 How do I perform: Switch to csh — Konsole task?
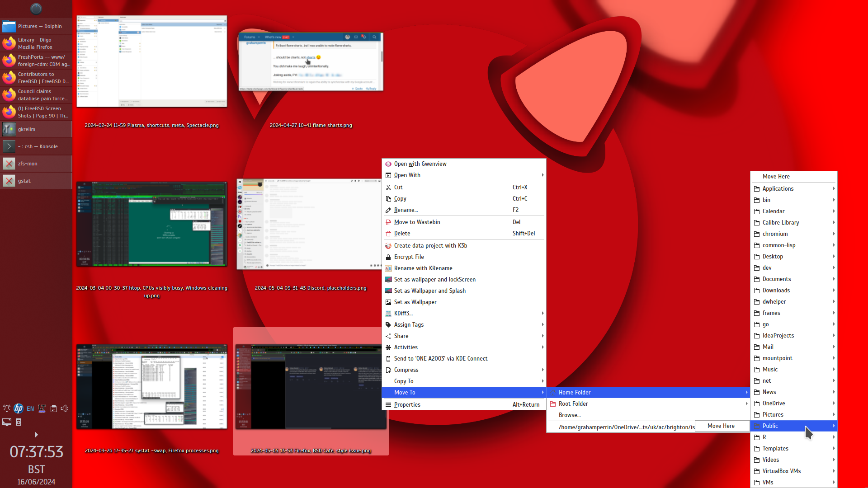[x=36, y=146]
